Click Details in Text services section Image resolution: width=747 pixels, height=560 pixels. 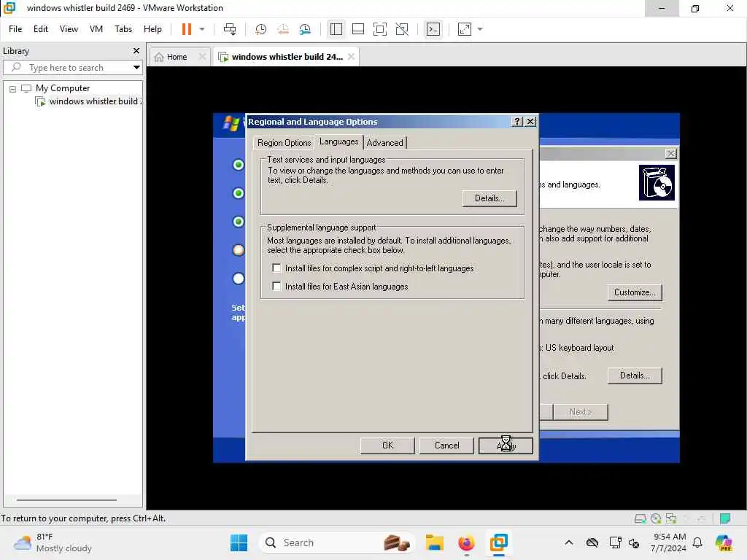click(489, 198)
